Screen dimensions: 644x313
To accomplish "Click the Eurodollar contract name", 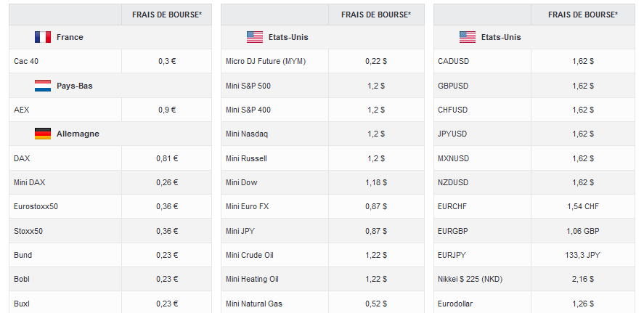I will coord(455,304).
